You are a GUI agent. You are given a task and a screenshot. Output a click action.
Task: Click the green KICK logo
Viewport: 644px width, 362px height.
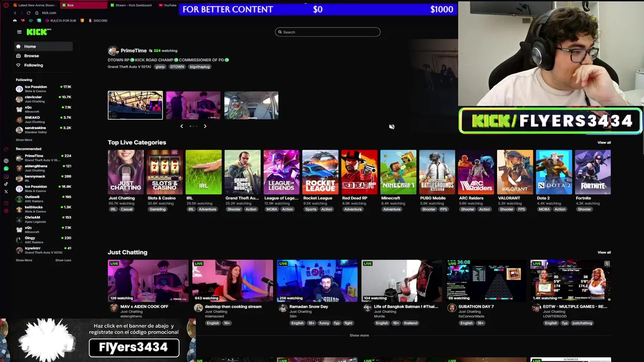point(39,32)
